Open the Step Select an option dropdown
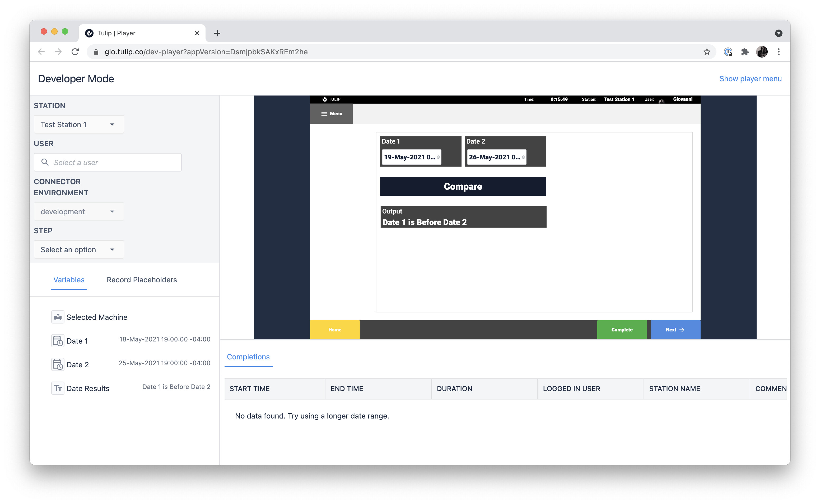Image resolution: width=820 pixels, height=504 pixels. [x=79, y=250]
